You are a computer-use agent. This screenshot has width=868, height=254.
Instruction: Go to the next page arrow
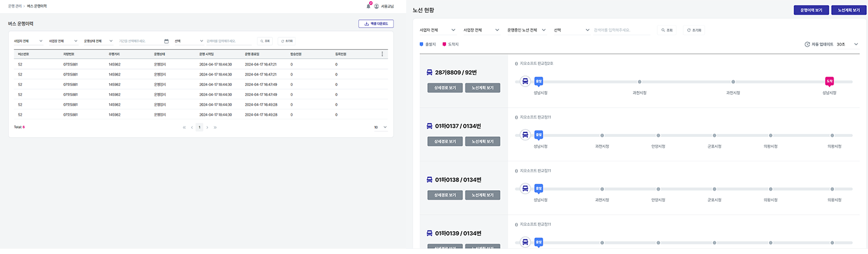pyautogui.click(x=207, y=127)
